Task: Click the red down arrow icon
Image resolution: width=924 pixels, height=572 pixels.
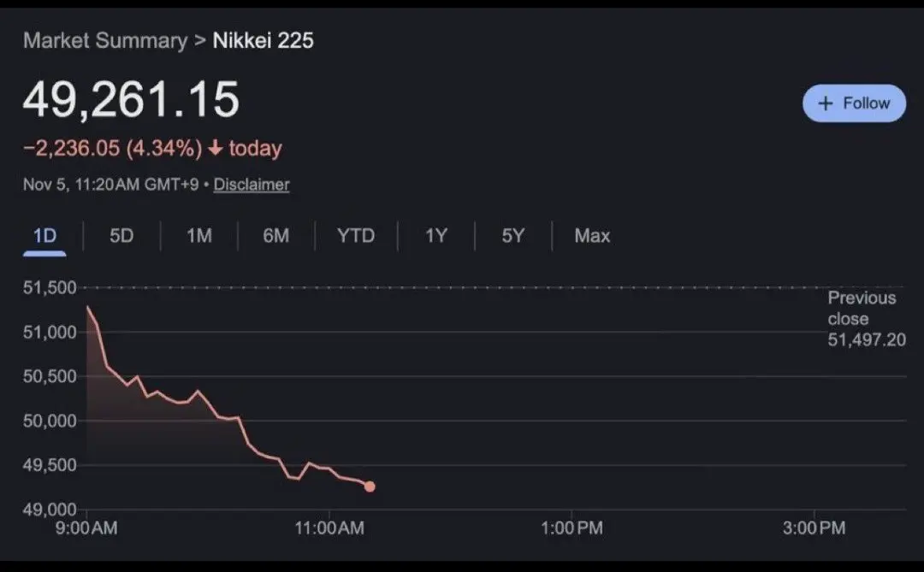Action: (x=216, y=149)
